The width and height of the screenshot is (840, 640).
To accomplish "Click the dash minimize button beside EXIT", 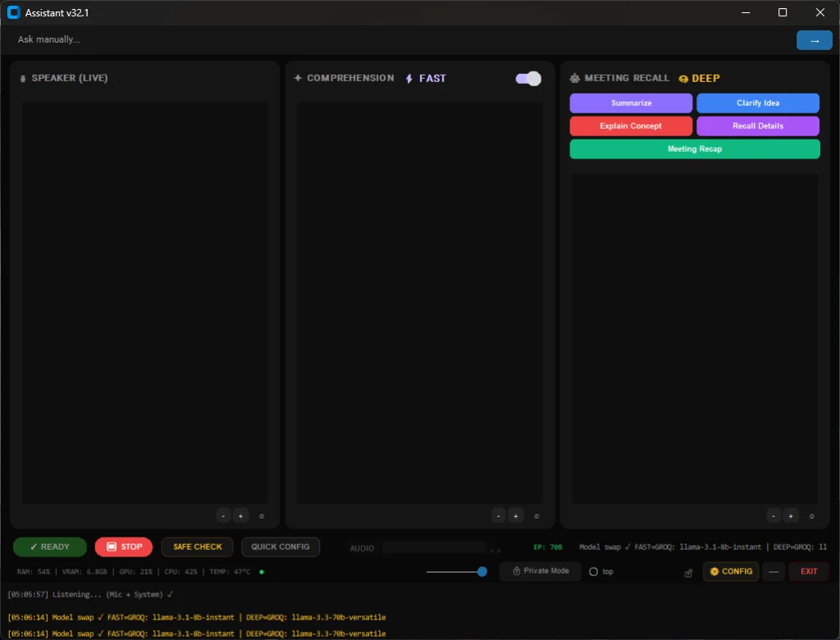I will 774,571.
